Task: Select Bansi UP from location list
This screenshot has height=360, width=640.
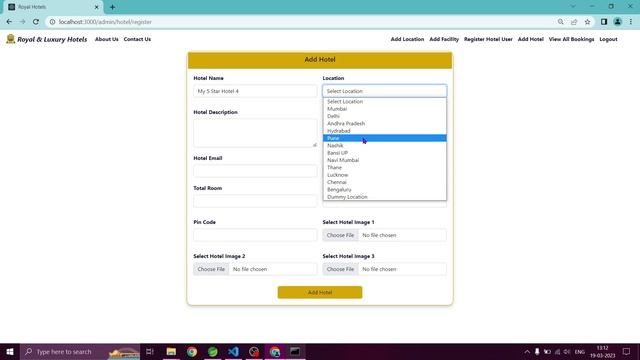Action: [x=384, y=153]
